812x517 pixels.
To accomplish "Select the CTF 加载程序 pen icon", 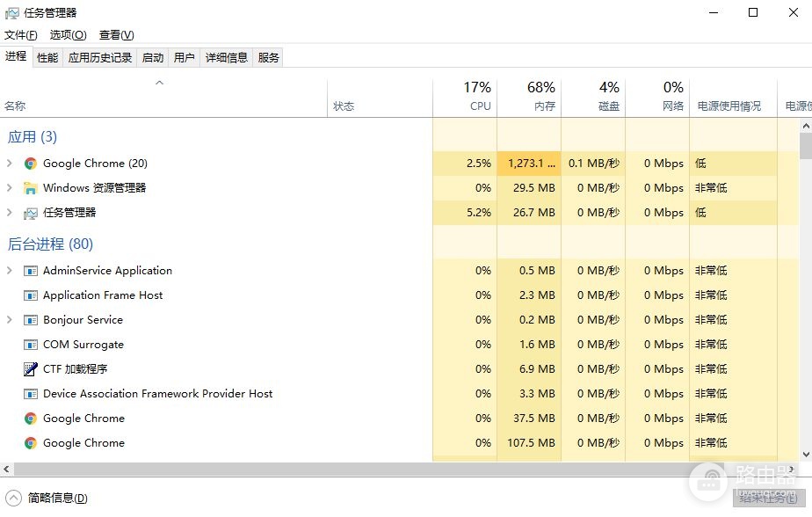I will (x=31, y=369).
